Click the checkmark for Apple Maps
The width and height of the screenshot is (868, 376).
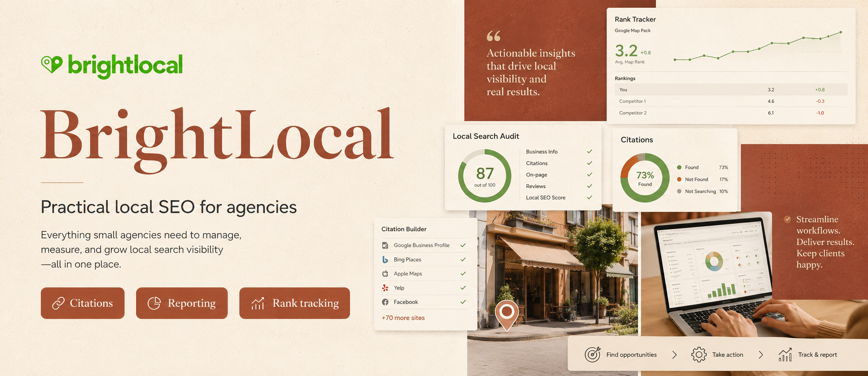tap(463, 274)
